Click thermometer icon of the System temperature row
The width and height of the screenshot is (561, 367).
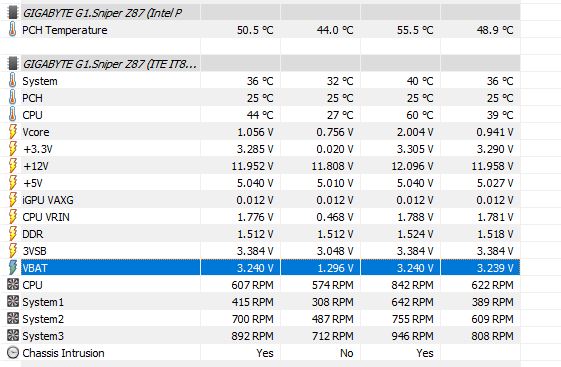click(13, 81)
